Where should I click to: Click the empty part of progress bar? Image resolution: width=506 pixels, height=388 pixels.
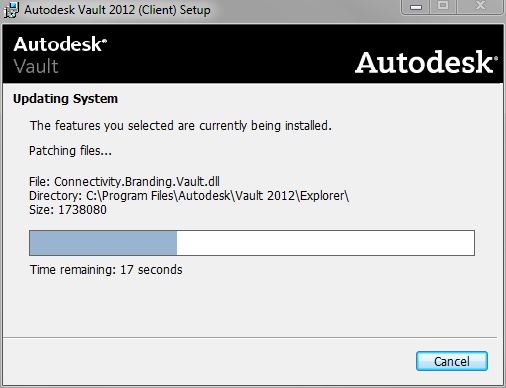tap(325, 243)
